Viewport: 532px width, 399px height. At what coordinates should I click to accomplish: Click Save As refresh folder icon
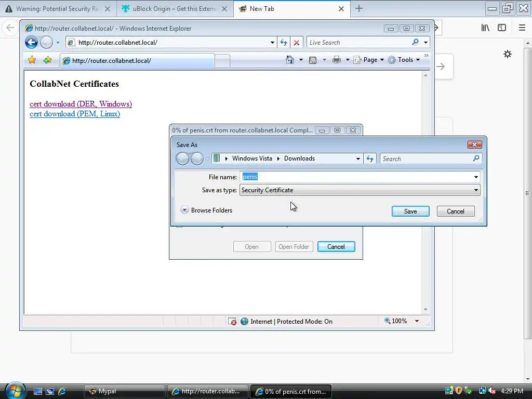tap(370, 158)
